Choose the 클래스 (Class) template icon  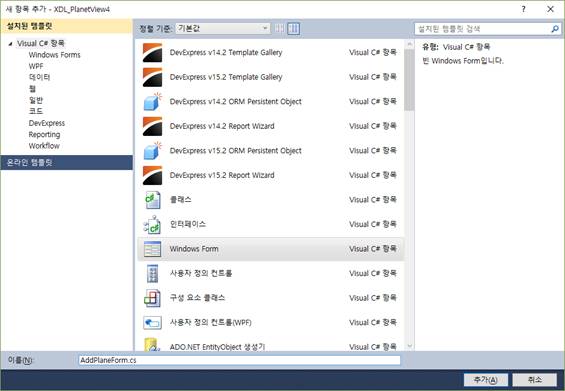click(x=152, y=200)
